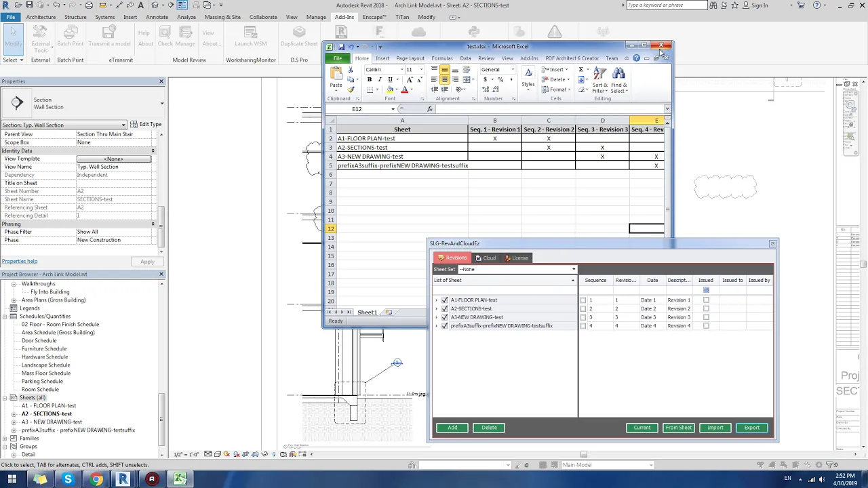
Task: Click the Import button
Action: click(x=715, y=428)
